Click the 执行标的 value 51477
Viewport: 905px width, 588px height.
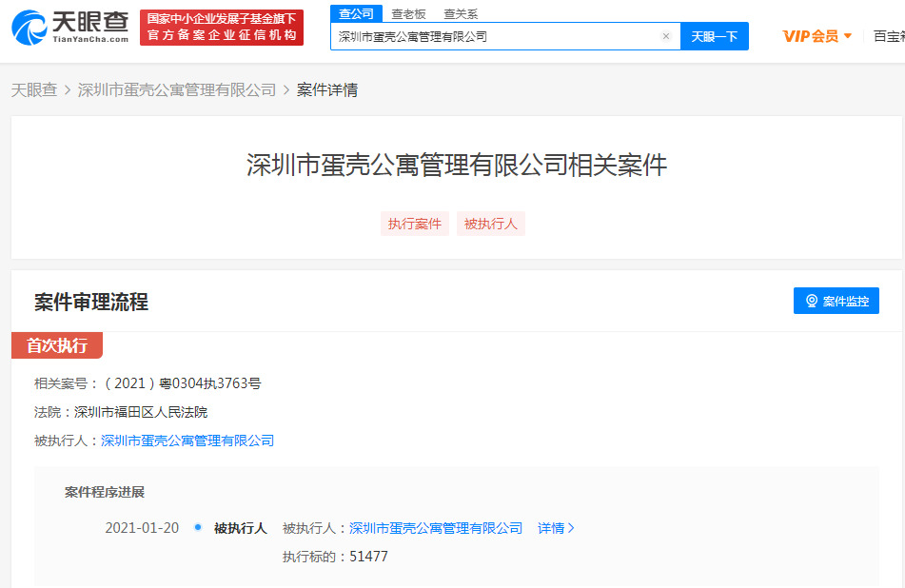369,557
